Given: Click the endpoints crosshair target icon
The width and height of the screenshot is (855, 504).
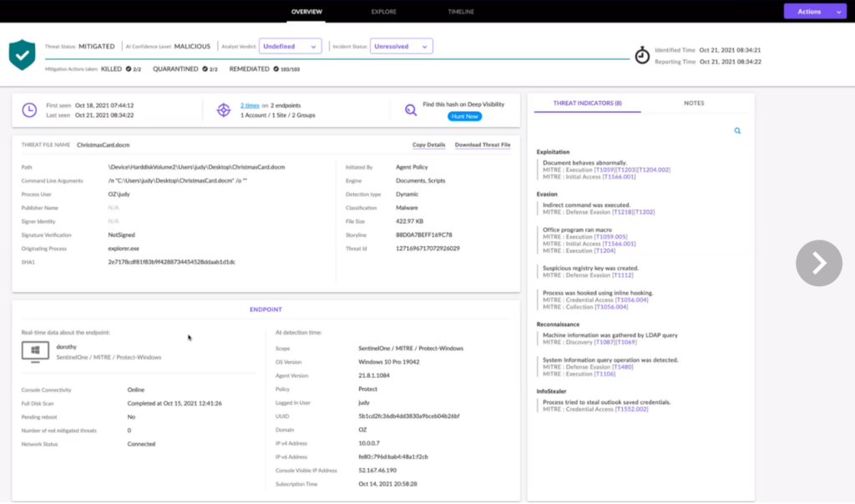Looking at the screenshot, I should click(x=224, y=108).
